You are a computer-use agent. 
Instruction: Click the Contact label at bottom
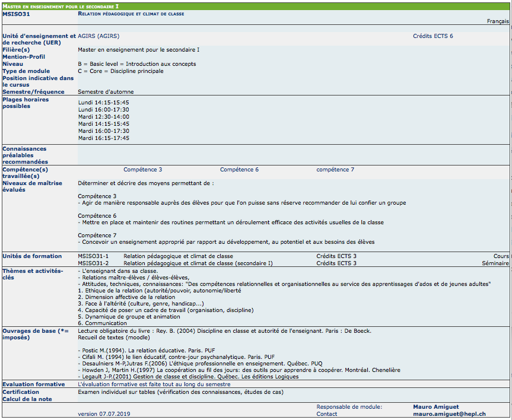(327, 414)
